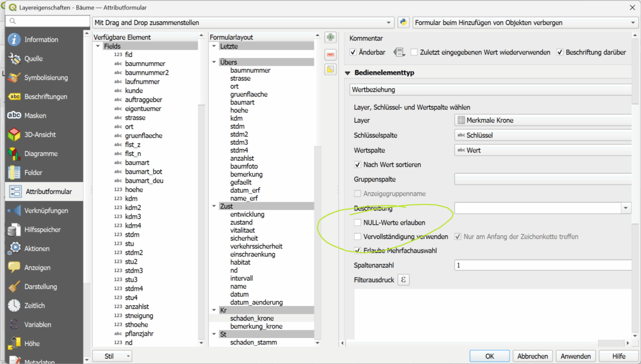641x364 pixels.
Task: Toggle Nach Wert sortieren checkbox
Action: [x=358, y=165]
